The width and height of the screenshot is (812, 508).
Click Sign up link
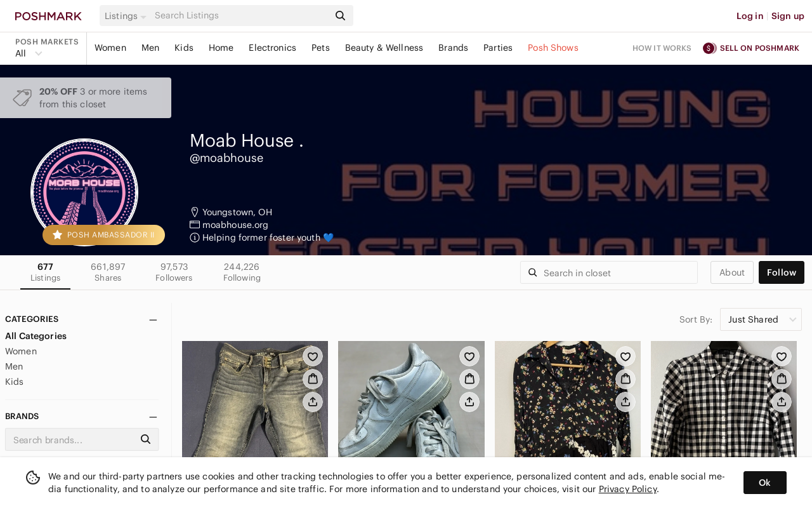788,16
